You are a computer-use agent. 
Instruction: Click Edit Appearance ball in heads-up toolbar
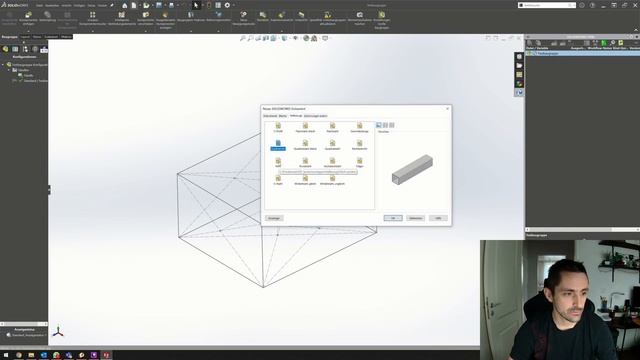click(306, 38)
